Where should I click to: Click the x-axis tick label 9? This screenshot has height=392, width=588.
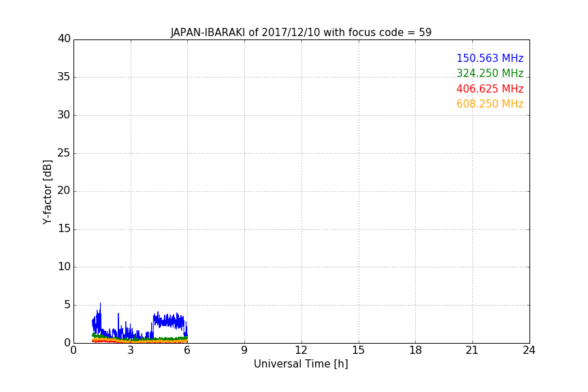pos(244,350)
